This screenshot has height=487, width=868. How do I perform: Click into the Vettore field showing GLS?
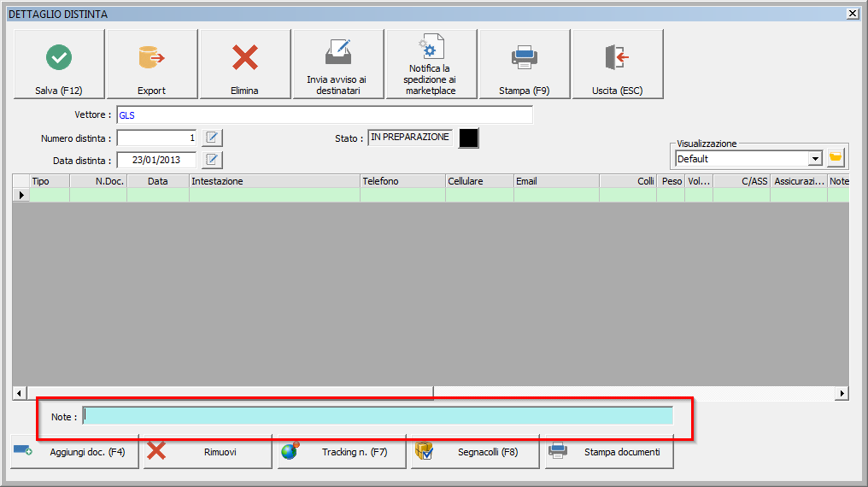(325, 115)
